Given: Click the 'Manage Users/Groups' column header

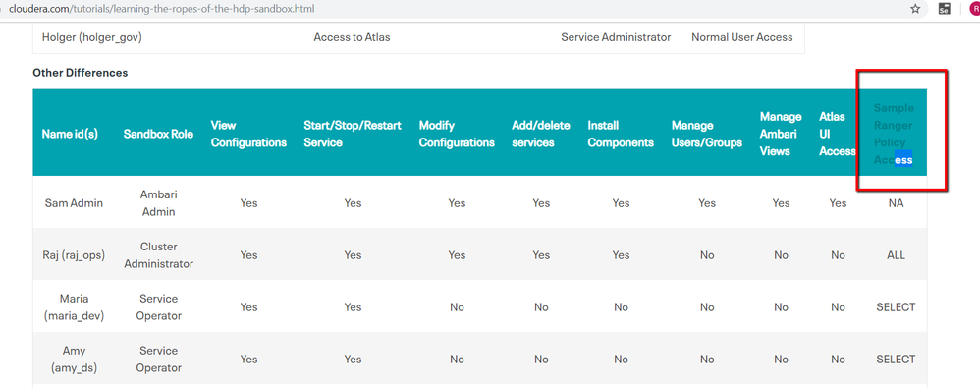Looking at the screenshot, I should tap(707, 134).
